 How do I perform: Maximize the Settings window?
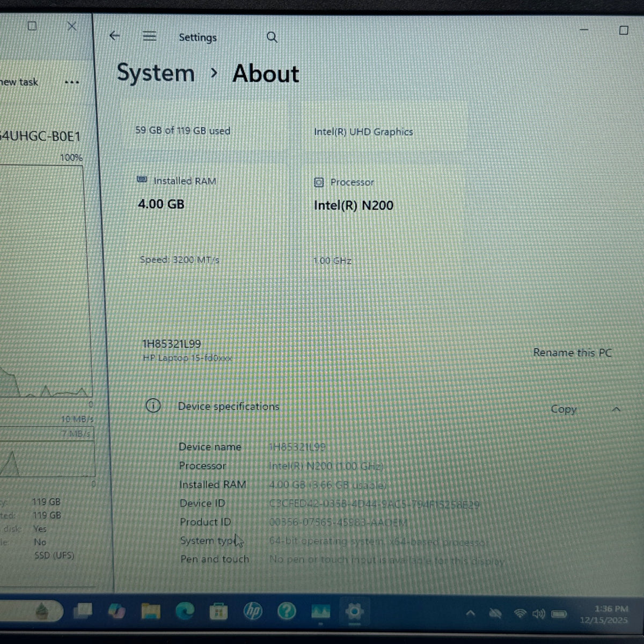pyautogui.click(x=624, y=30)
